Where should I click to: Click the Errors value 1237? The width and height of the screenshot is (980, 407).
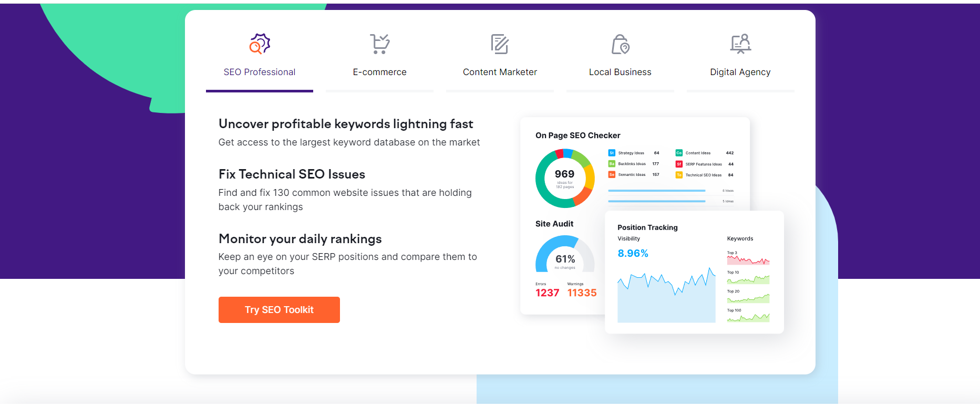[547, 293]
